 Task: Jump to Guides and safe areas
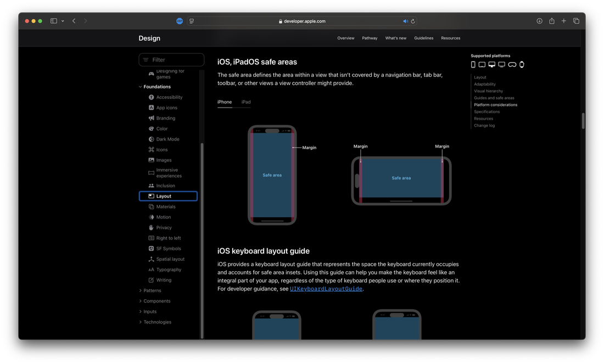point(494,98)
